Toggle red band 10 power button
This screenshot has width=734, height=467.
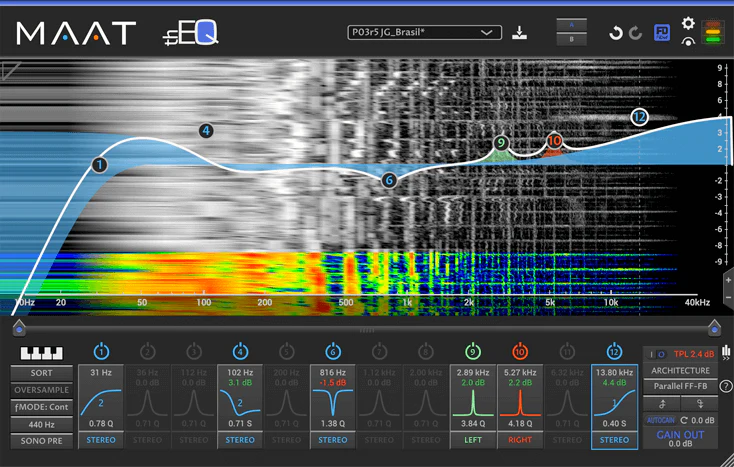520,351
